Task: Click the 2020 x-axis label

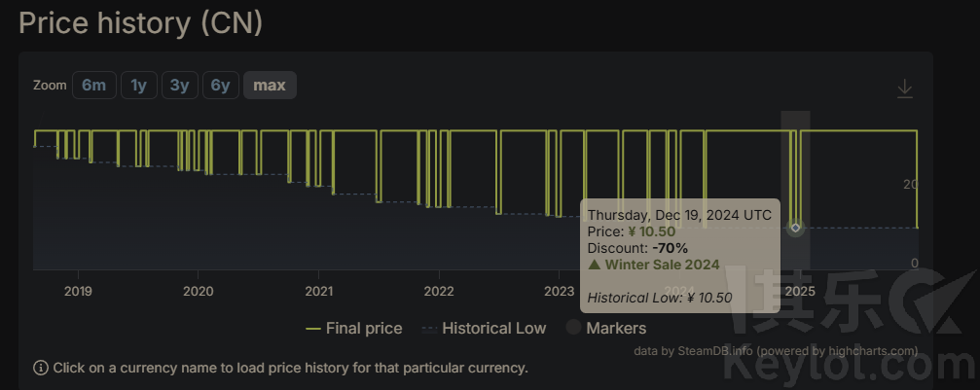Action: pos(198,290)
